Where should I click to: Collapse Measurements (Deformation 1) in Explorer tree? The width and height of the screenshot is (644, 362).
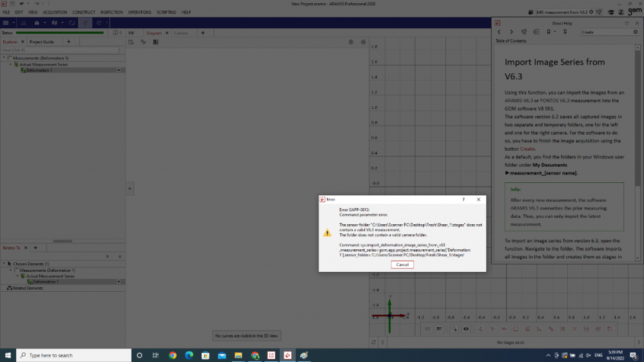click(4, 58)
